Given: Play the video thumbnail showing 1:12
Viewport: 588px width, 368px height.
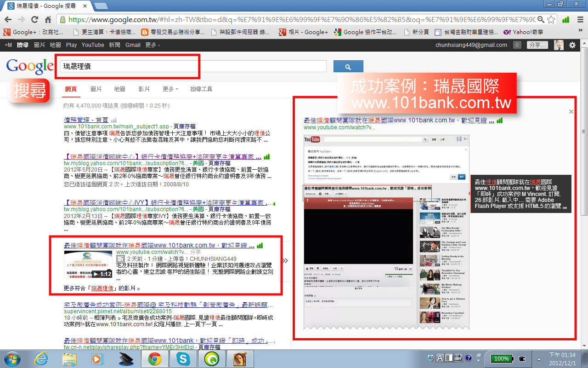Looking at the screenshot, I should (x=88, y=264).
